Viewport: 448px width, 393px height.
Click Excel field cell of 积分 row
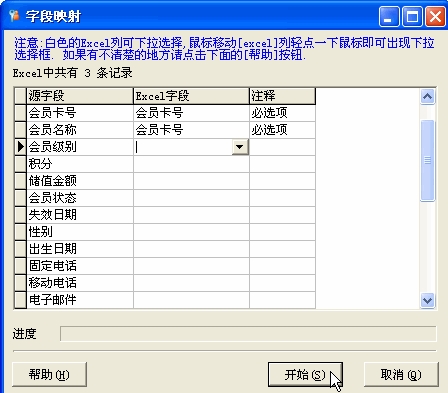click(191, 164)
